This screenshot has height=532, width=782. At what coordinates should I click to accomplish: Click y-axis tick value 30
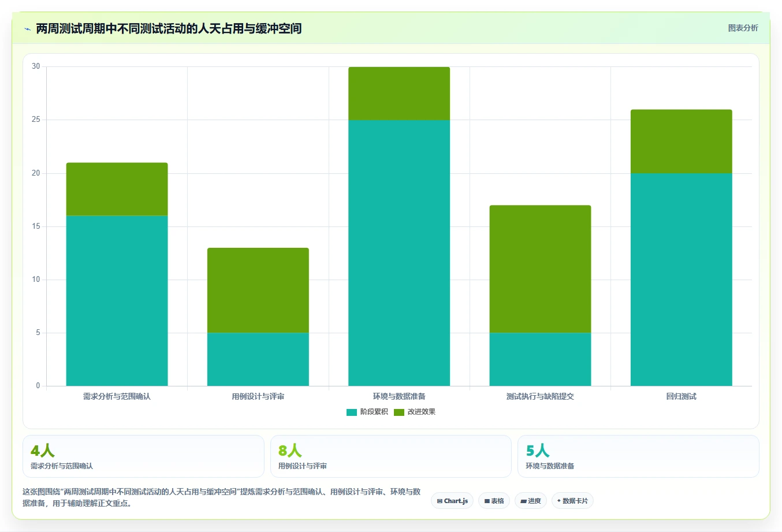point(36,66)
